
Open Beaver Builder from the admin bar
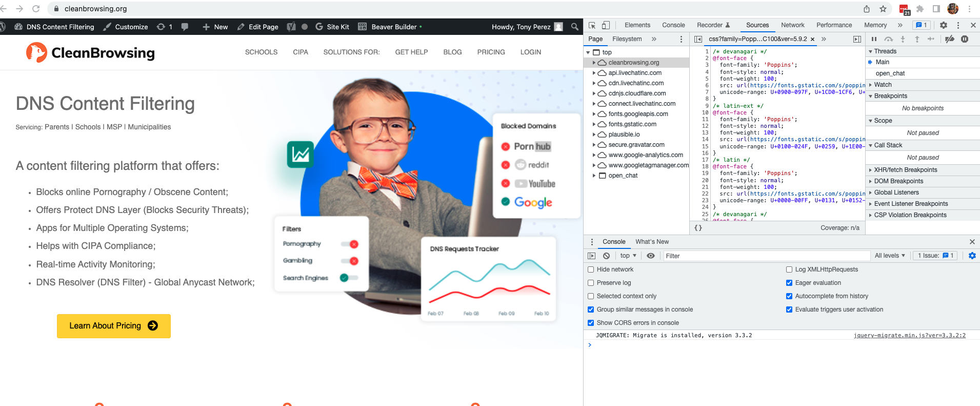[390, 27]
